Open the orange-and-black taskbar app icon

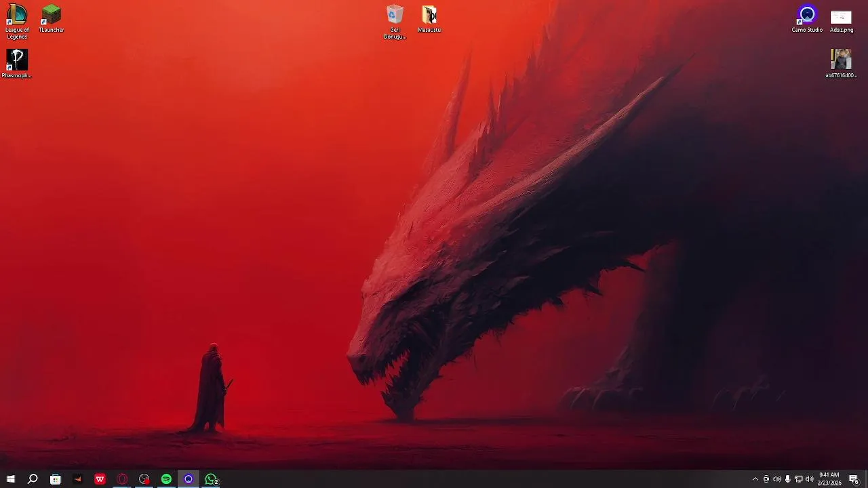77,479
